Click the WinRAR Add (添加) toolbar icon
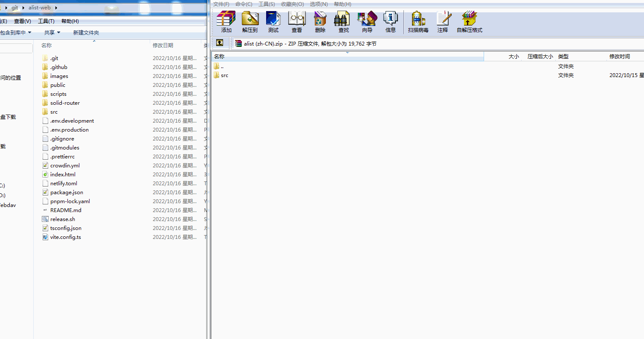 (x=226, y=22)
